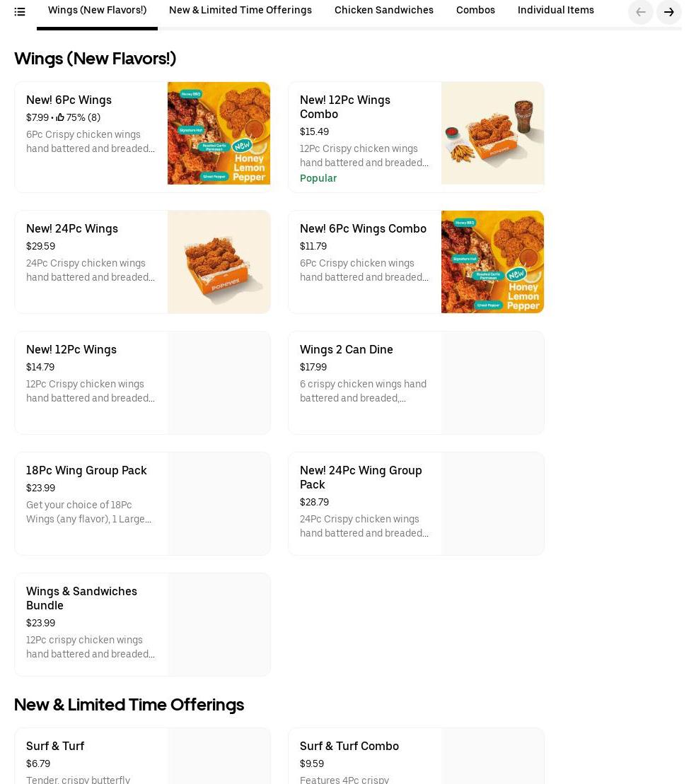
Task: Open New! 24Pc Wing Group Pack
Action: pos(361,478)
